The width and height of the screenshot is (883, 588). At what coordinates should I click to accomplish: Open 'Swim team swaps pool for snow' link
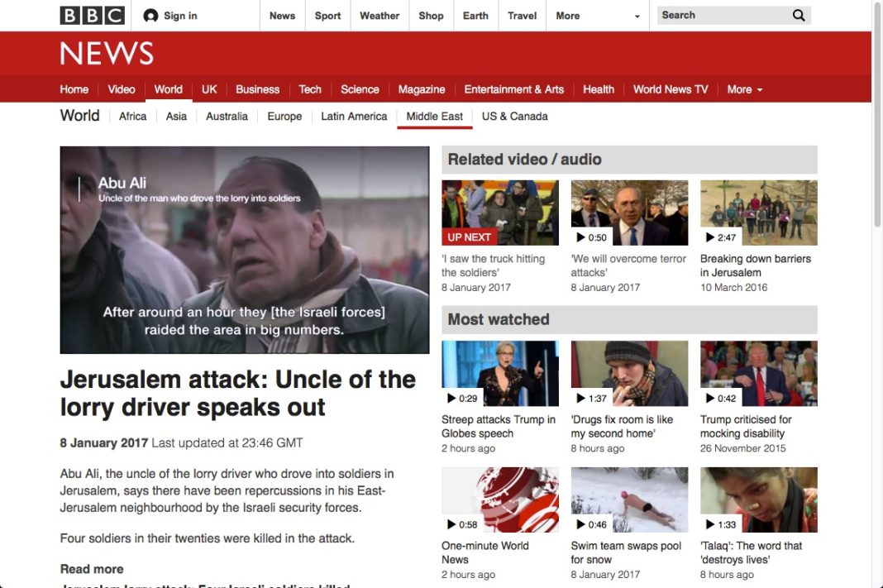click(x=626, y=552)
